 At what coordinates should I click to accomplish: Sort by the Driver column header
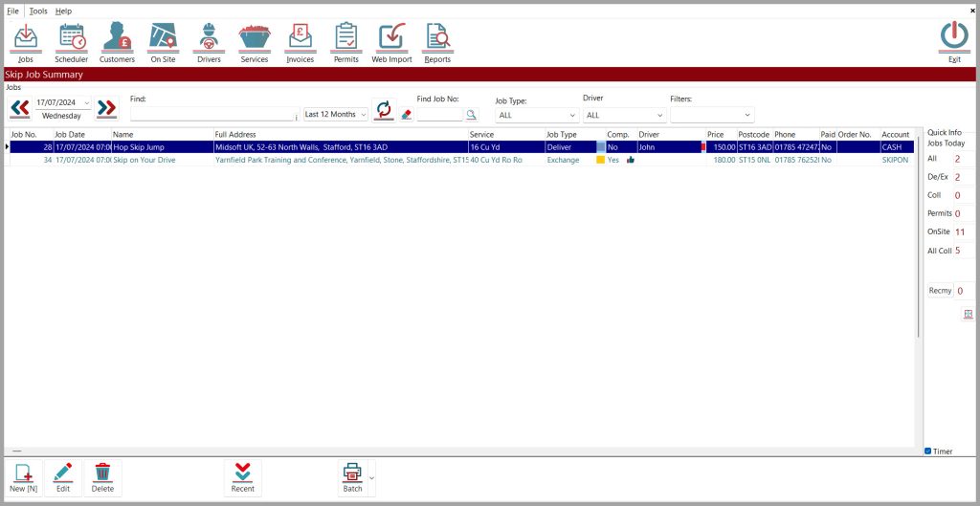[671, 134]
